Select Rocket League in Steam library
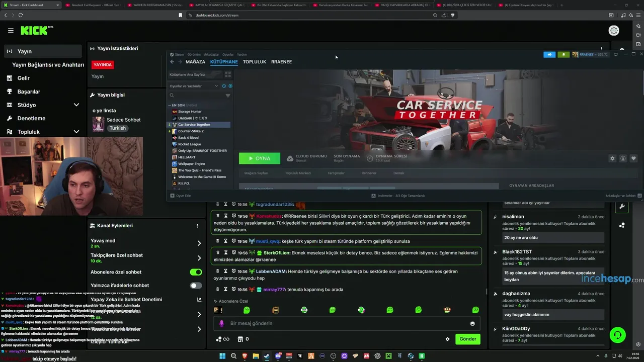This screenshot has width=644, height=362. click(x=189, y=144)
